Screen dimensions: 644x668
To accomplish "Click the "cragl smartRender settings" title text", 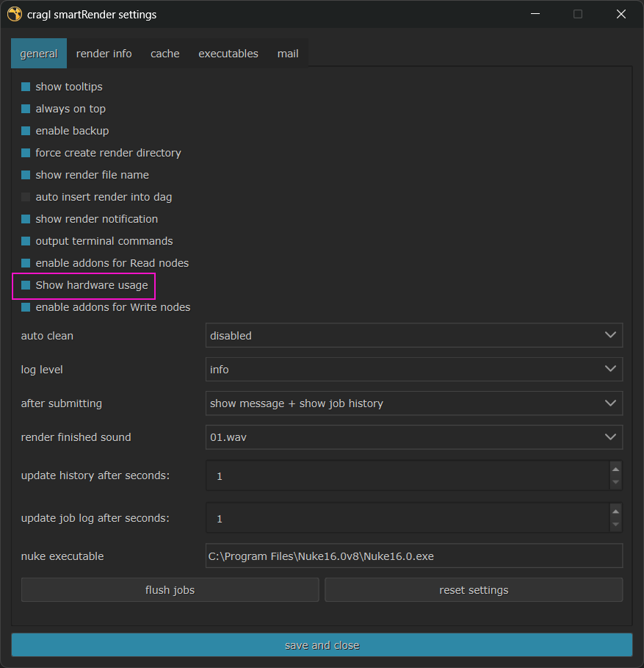I will 92,15.
